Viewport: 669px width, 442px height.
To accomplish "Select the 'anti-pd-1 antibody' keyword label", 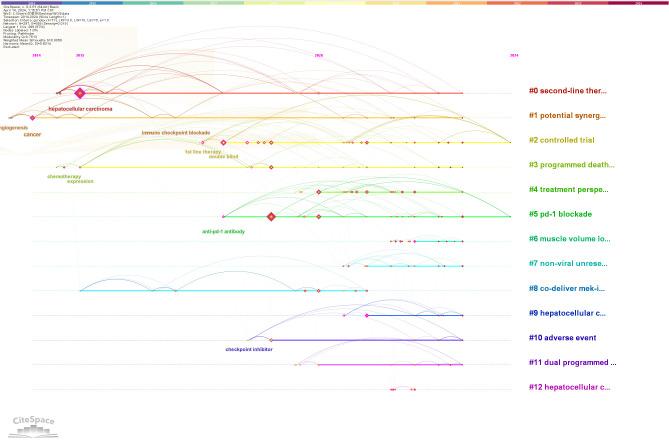I will click(224, 232).
